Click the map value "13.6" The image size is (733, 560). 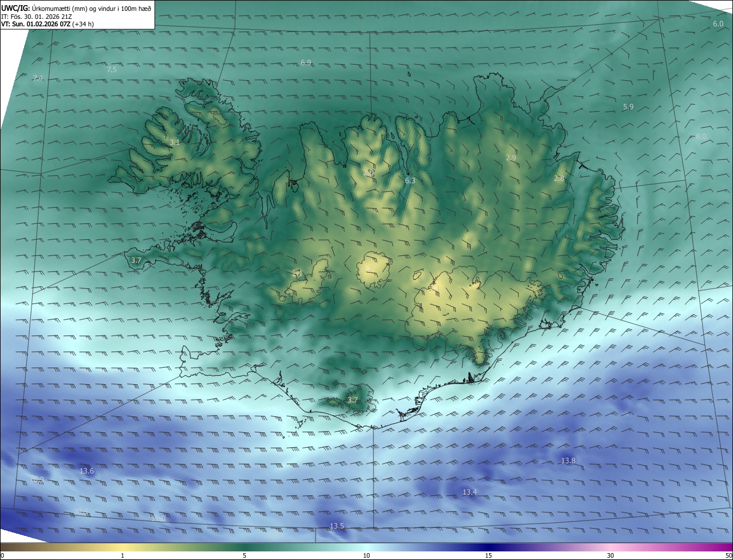(x=86, y=471)
